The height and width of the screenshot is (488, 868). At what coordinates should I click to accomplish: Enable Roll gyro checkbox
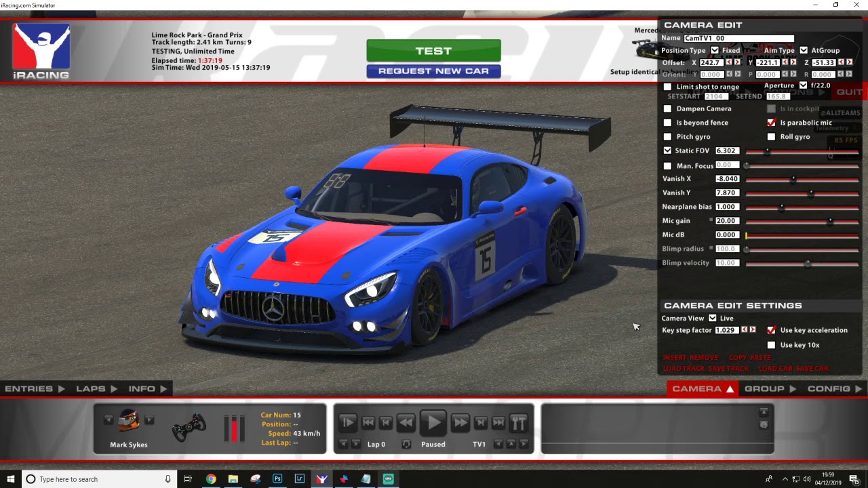click(771, 137)
